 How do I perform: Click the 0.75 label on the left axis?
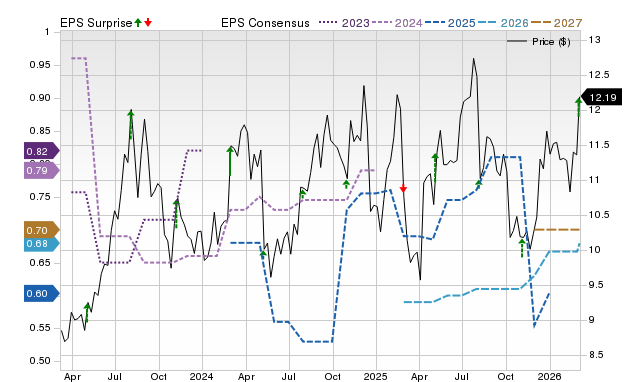click(x=39, y=197)
